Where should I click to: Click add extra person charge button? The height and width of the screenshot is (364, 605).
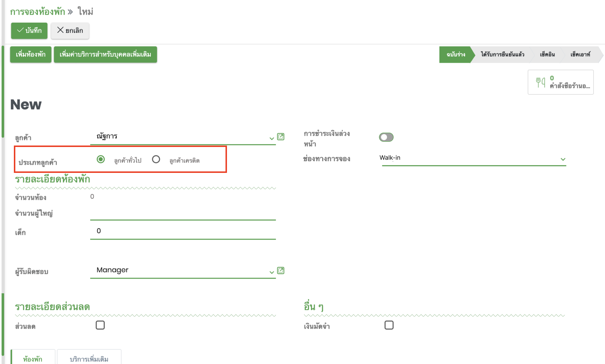(x=105, y=55)
